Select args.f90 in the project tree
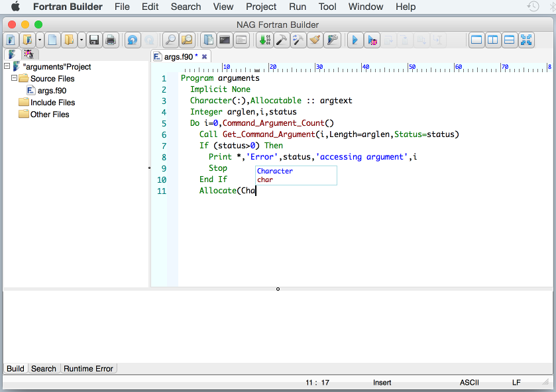 click(x=52, y=90)
